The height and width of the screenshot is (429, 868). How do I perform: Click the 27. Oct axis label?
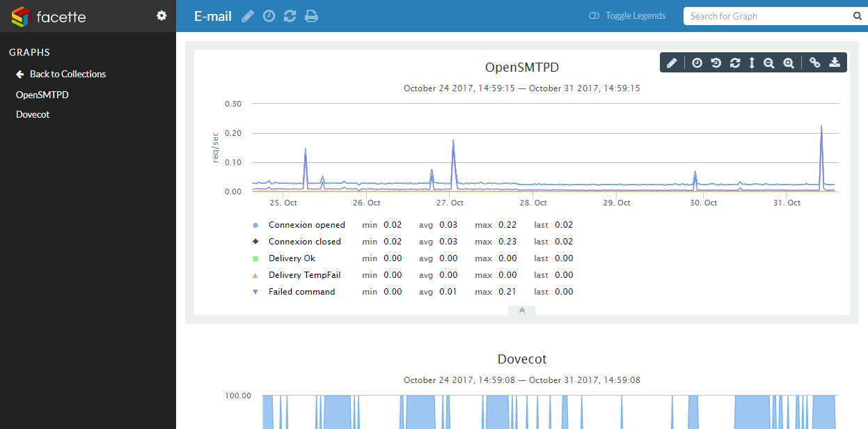click(450, 203)
